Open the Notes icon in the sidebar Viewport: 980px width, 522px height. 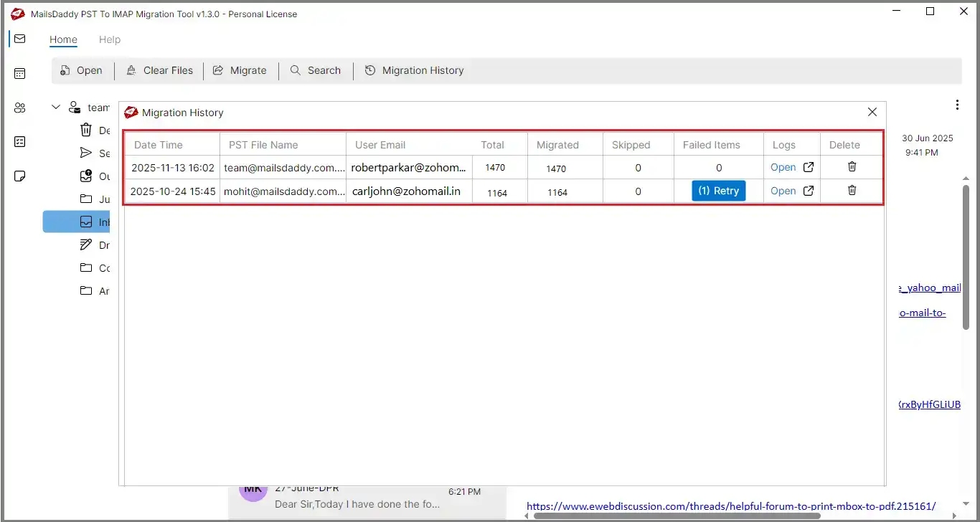[x=19, y=176]
